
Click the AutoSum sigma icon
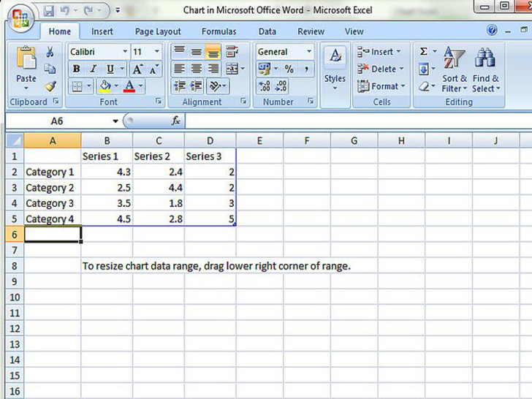(423, 52)
